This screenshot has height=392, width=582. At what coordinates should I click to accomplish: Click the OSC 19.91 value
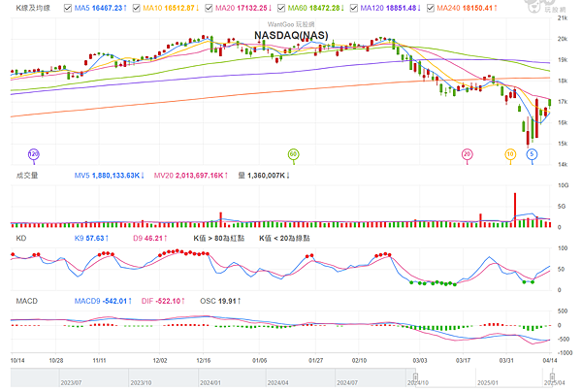coord(218,301)
